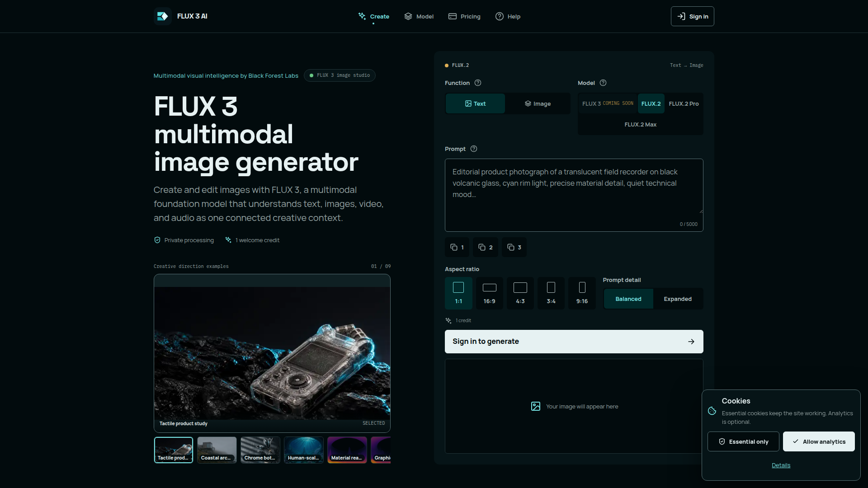Viewport: 868px width, 488px height.
Task: Click Sign in to generate button
Action: 574,342
